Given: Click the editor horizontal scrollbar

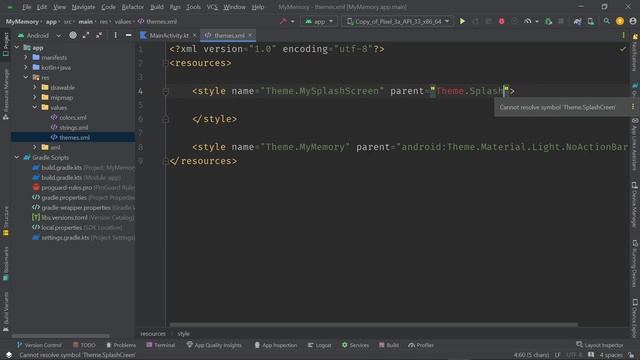Looking at the screenshot, I should coord(373,325).
